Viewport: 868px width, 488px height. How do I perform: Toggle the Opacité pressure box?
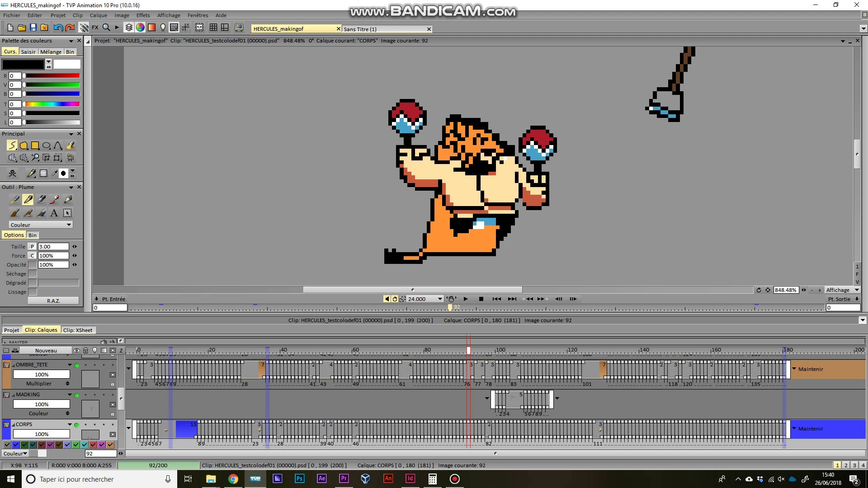point(33,265)
